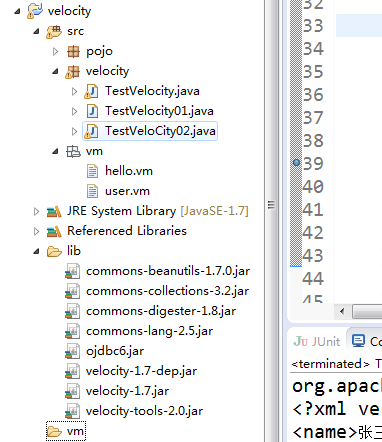This screenshot has height=442, width=382.
Task: Collapse the velocity package under src
Action: [x=56, y=71]
